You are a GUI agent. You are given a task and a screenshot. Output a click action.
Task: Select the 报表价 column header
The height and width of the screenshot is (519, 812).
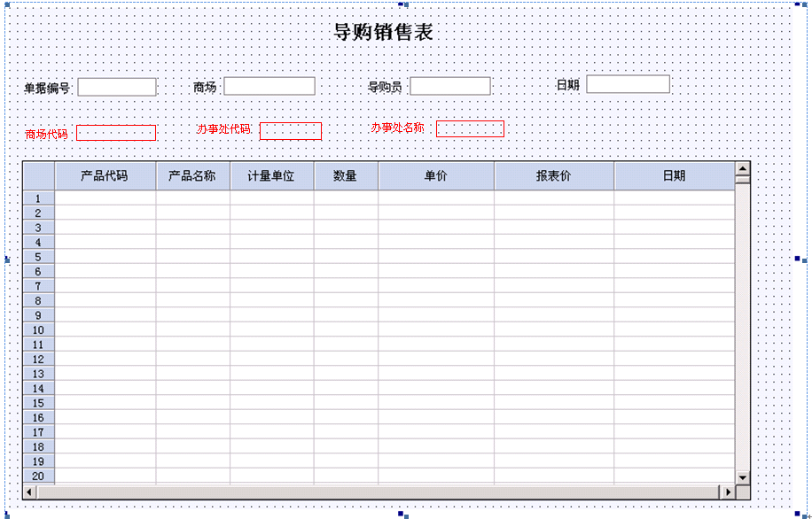(x=554, y=175)
